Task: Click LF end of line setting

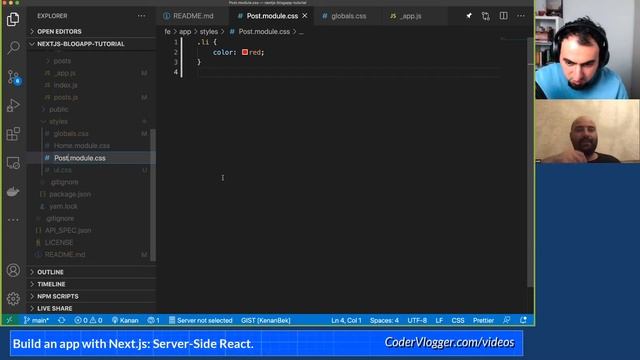Action: tap(439, 320)
